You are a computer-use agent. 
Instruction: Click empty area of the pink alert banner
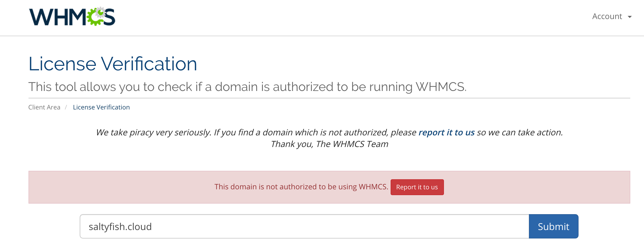(x=119, y=187)
